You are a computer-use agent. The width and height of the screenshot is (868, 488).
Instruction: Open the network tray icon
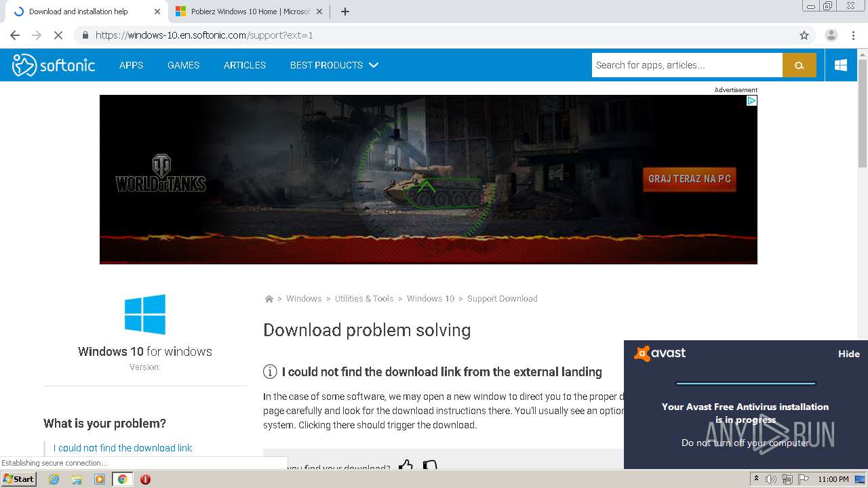pyautogui.click(x=787, y=479)
